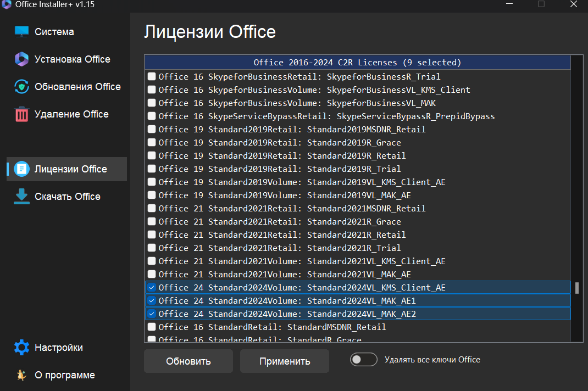Image resolution: width=588 pixels, height=391 pixels.
Task: Select row text Standard2021R_Grace
Action: click(x=280, y=222)
